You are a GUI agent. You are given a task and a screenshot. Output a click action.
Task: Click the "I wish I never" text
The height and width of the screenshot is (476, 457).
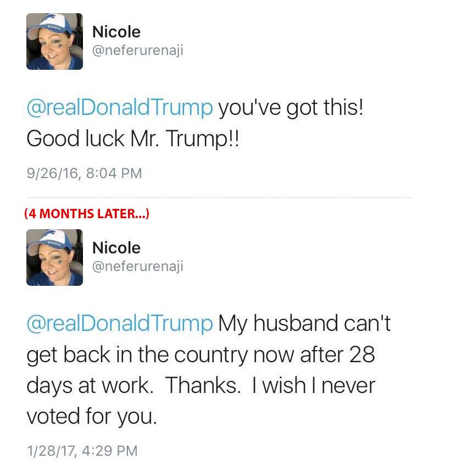click(x=313, y=385)
